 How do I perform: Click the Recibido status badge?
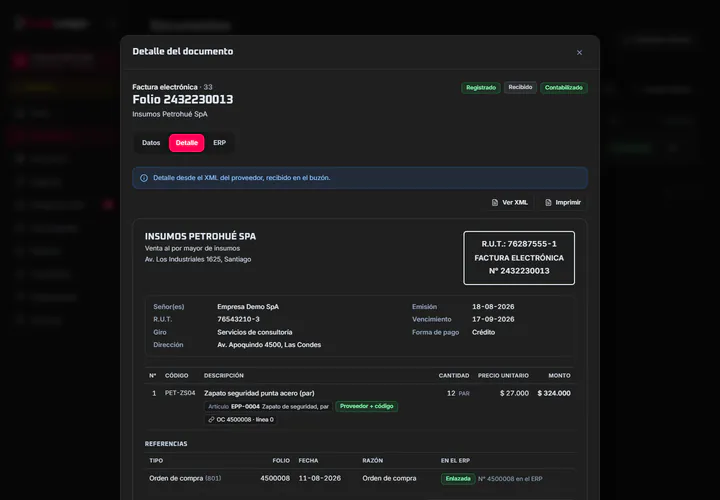point(520,87)
